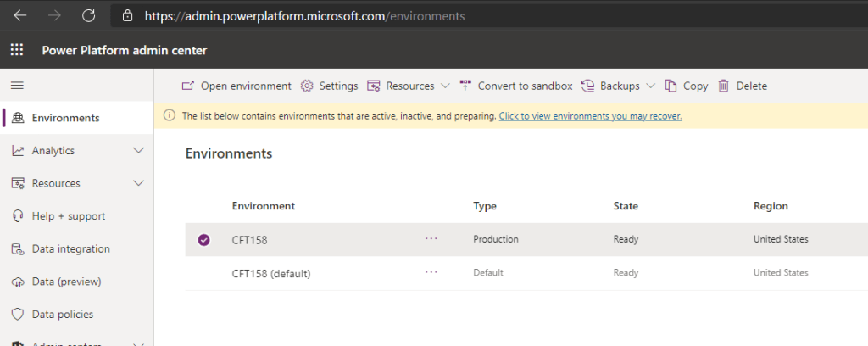Open the Analytics menu item
The height and width of the screenshot is (346, 868).
coord(53,151)
